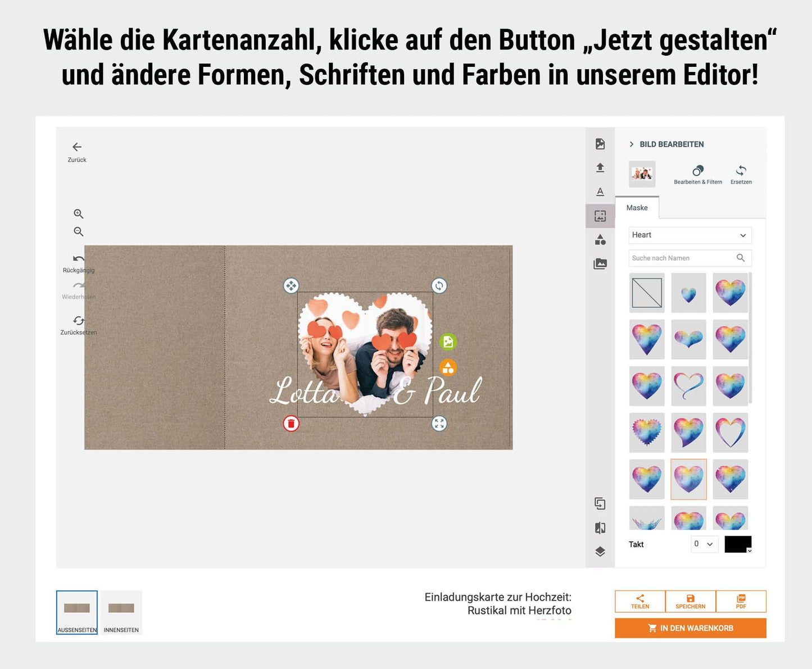The image size is (812, 669).
Task: Click the rotate handle on the photo
Action: tap(439, 286)
